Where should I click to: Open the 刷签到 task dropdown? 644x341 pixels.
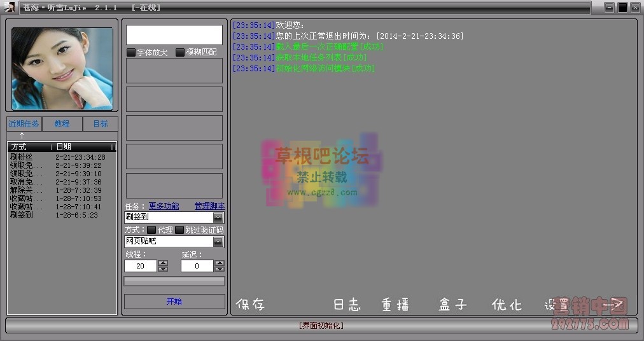(x=218, y=218)
